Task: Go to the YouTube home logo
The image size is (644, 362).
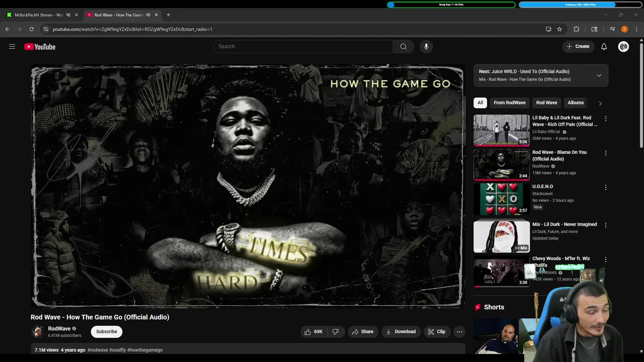Action: point(40,47)
